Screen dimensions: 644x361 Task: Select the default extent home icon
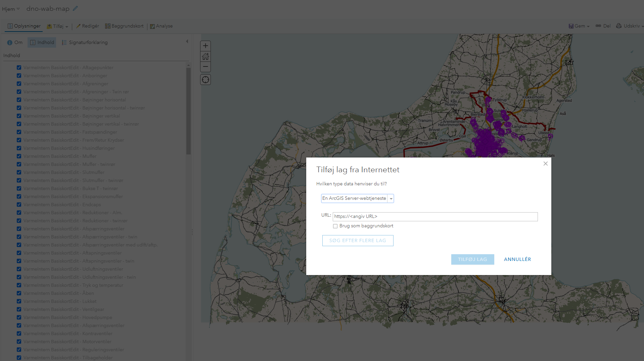pos(205,56)
